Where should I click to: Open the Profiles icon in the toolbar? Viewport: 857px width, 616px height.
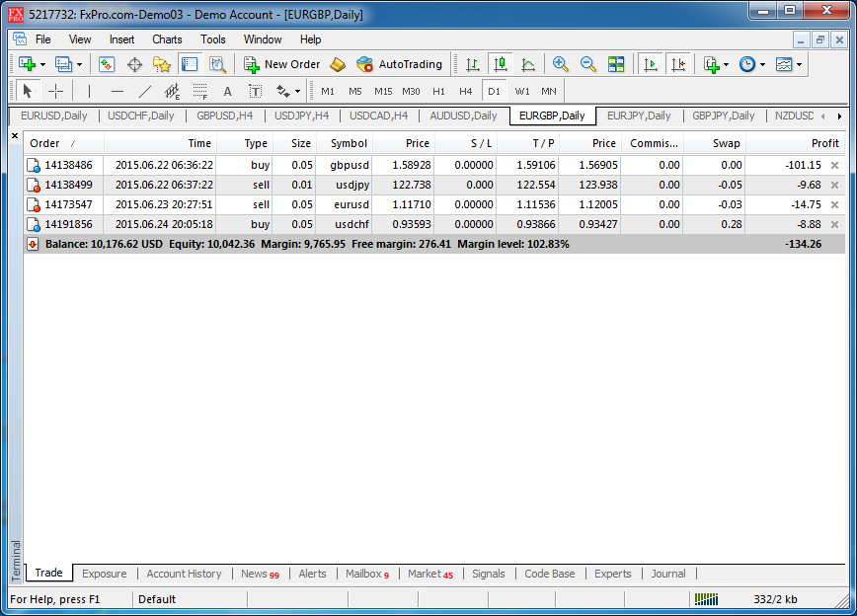click(63, 64)
